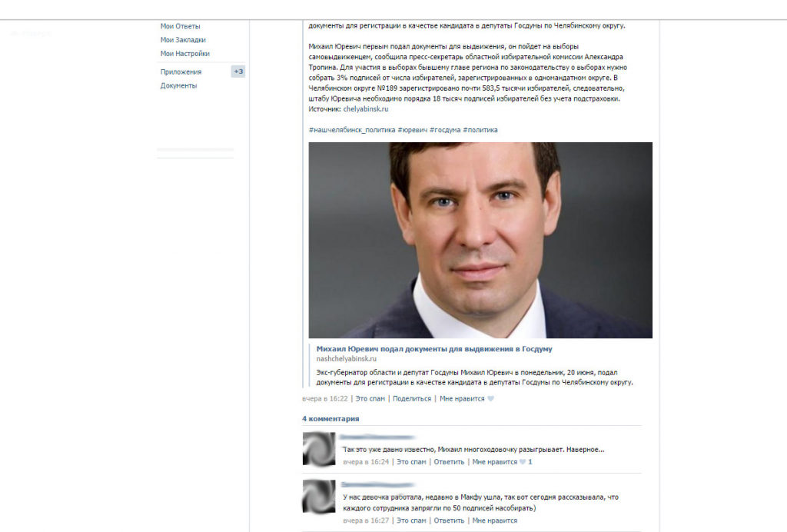The height and width of the screenshot is (532, 787).
Task: Click Мне нравится on the second comment
Action: coord(494,520)
